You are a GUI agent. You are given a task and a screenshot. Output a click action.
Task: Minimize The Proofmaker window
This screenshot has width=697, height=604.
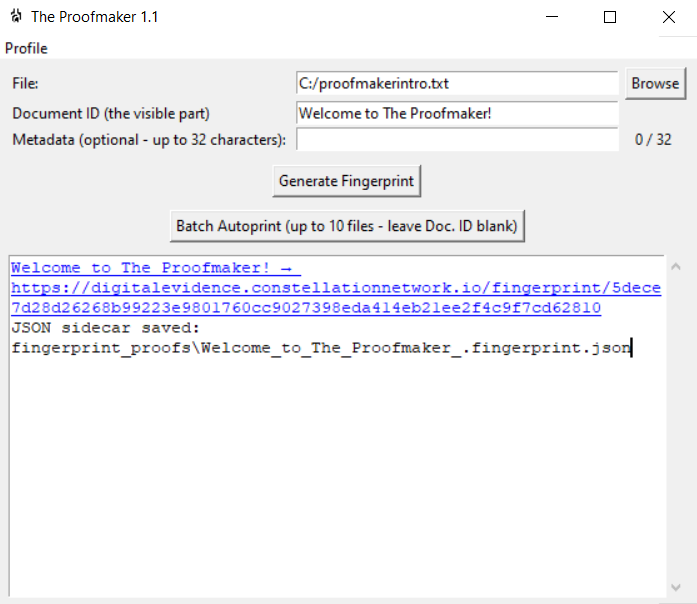pos(552,17)
